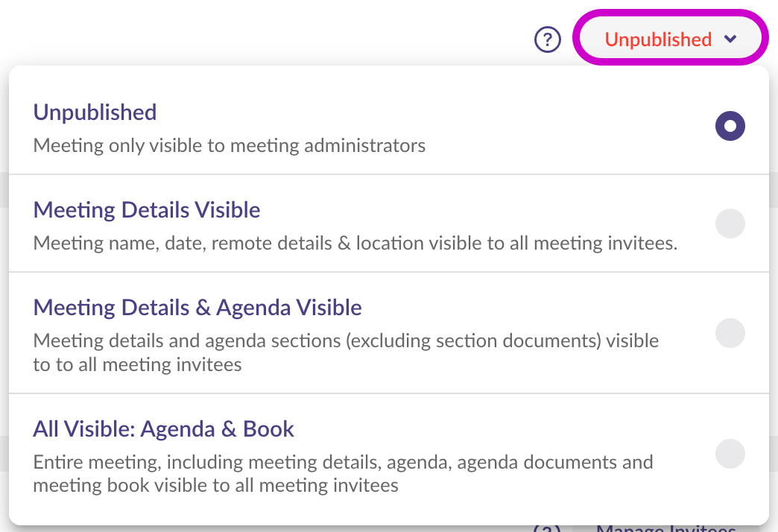
Task: Click the help icon beside Manage Invitees
Action: (x=546, y=528)
